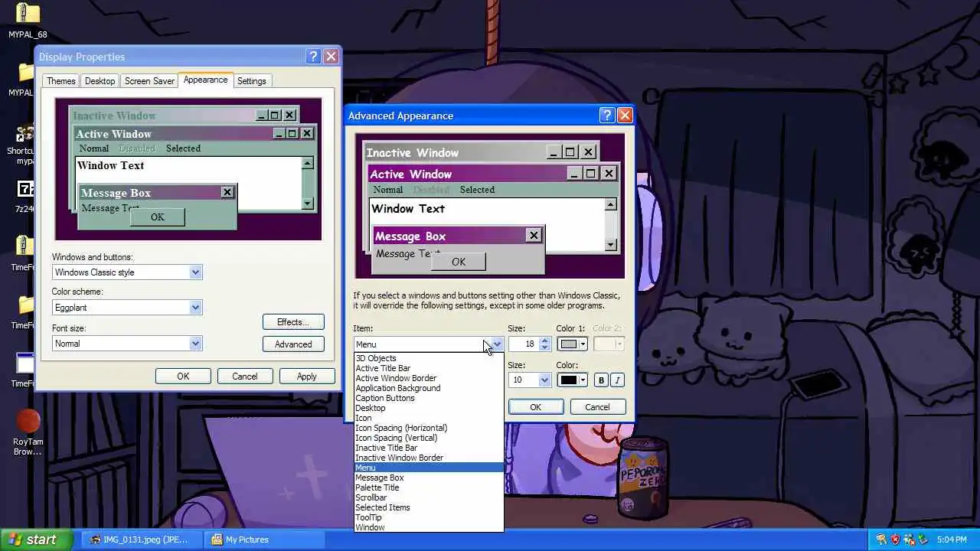Click OK in Display Properties
The image size is (980, 551).
pos(183,377)
